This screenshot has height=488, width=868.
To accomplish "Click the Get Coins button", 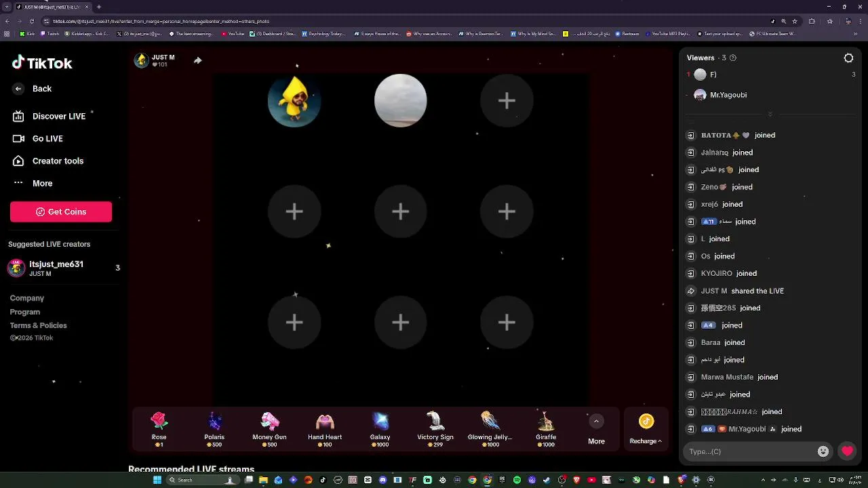I will click(61, 211).
